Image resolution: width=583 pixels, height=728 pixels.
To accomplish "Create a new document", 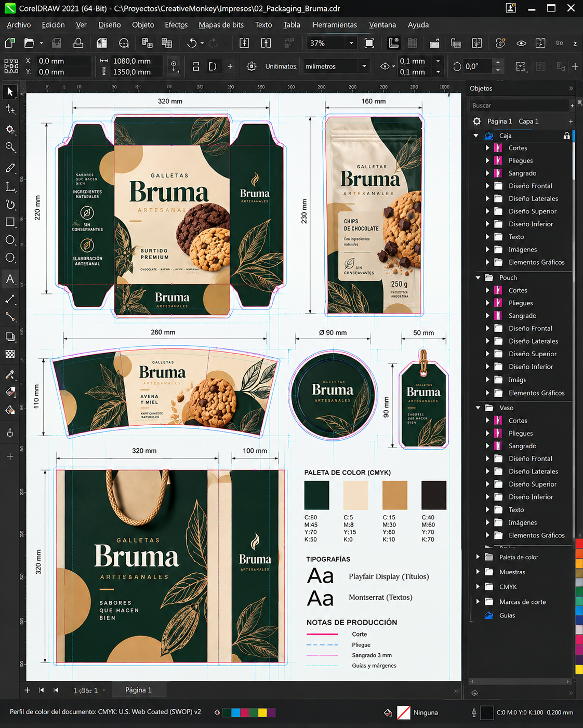I will [x=10, y=43].
